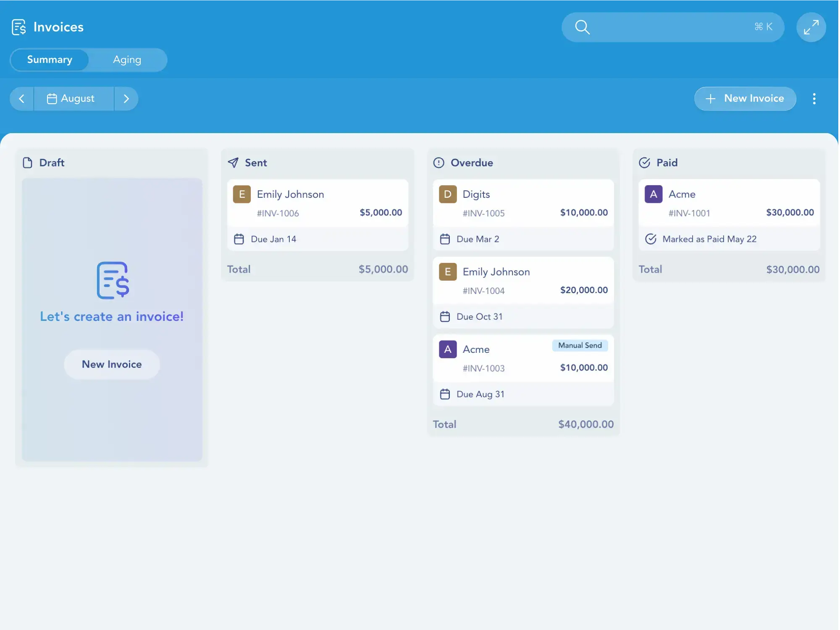Viewport: 840px width, 630px height.
Task: Click the Let's create an invoice! text
Action: click(112, 316)
